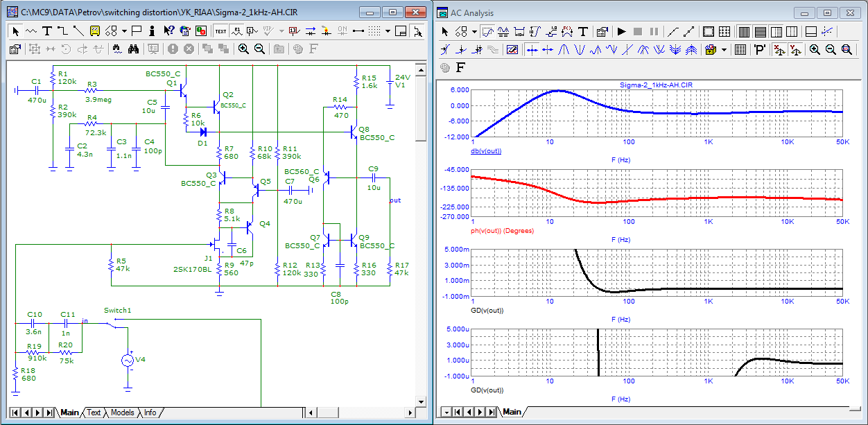Click the Run analysis play button
Screen dimensions: 868x425
[x=621, y=31]
